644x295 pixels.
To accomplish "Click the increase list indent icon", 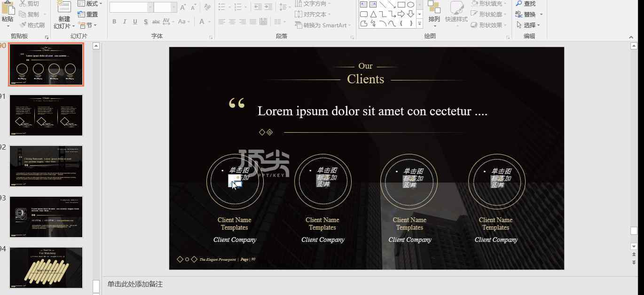I will (x=268, y=7).
